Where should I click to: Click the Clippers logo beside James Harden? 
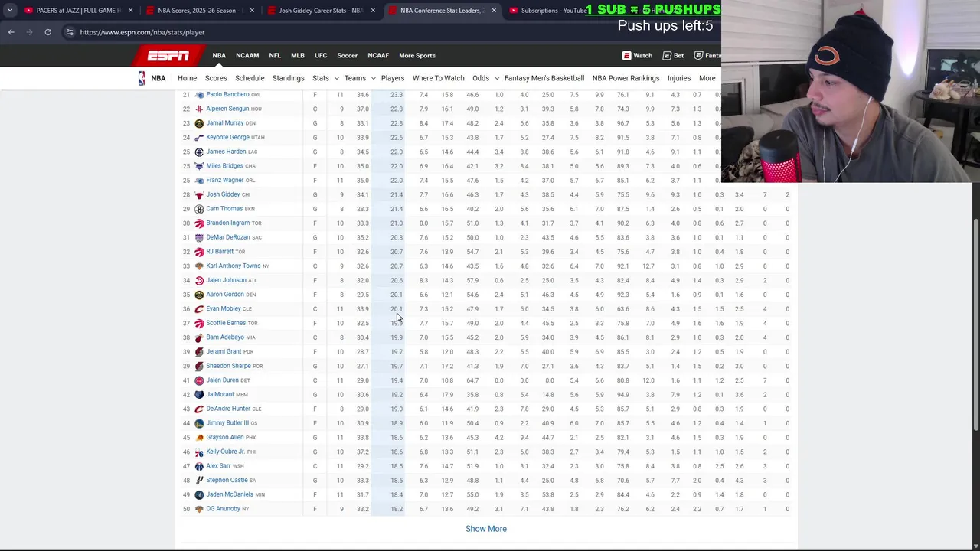(199, 152)
